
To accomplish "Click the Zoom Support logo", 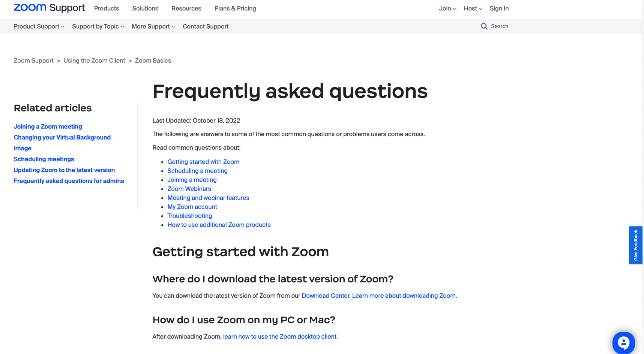I will (x=49, y=8).
